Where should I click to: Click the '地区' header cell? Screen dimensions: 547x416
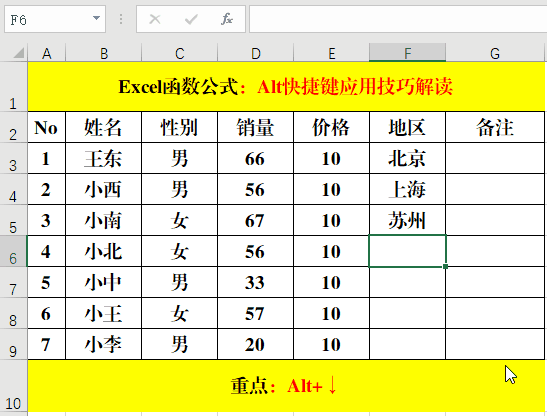[407, 127]
